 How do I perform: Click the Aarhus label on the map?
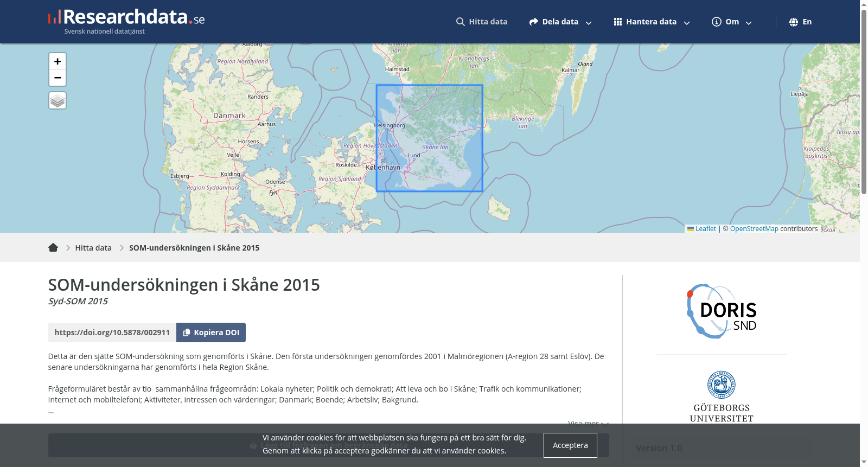coord(267,124)
